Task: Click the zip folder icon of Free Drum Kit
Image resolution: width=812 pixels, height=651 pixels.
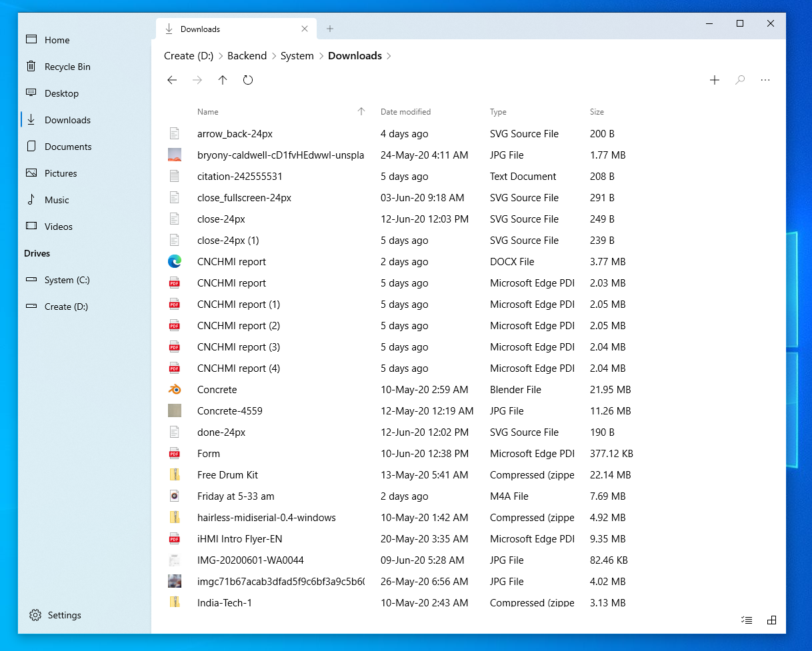Action: pyautogui.click(x=175, y=475)
